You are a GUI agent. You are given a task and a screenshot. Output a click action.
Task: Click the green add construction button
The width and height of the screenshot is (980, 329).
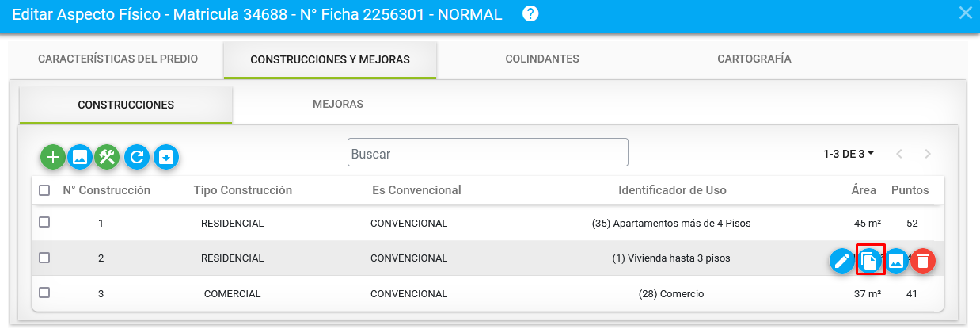point(53,157)
